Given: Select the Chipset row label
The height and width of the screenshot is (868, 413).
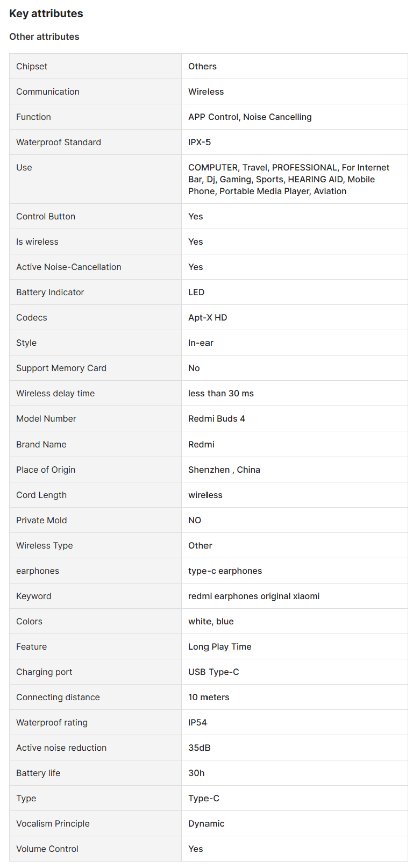Looking at the screenshot, I should coord(32,66).
